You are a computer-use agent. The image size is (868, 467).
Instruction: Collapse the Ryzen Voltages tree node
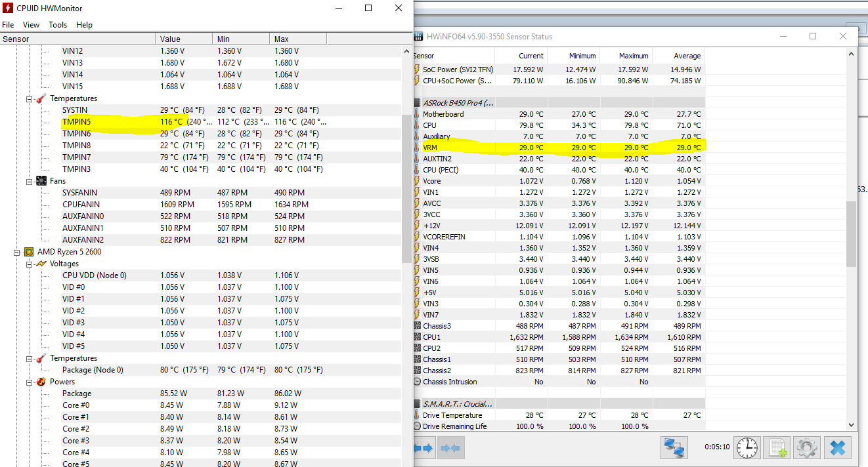coord(30,264)
